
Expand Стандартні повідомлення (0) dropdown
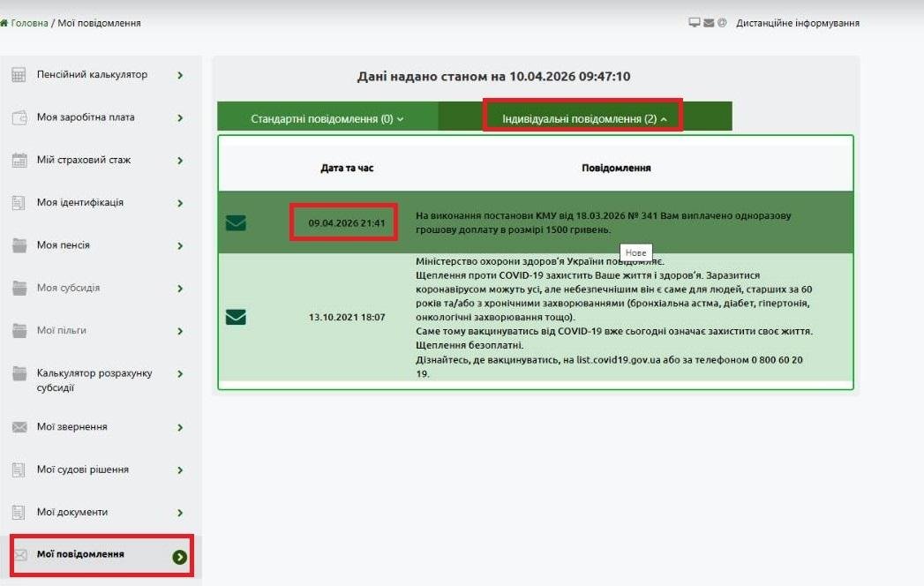(x=327, y=118)
